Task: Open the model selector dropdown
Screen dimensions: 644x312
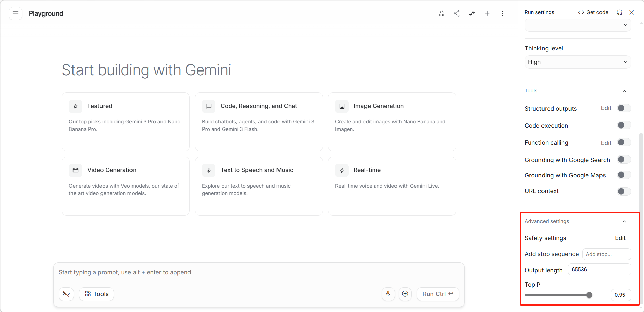Action: click(x=578, y=25)
